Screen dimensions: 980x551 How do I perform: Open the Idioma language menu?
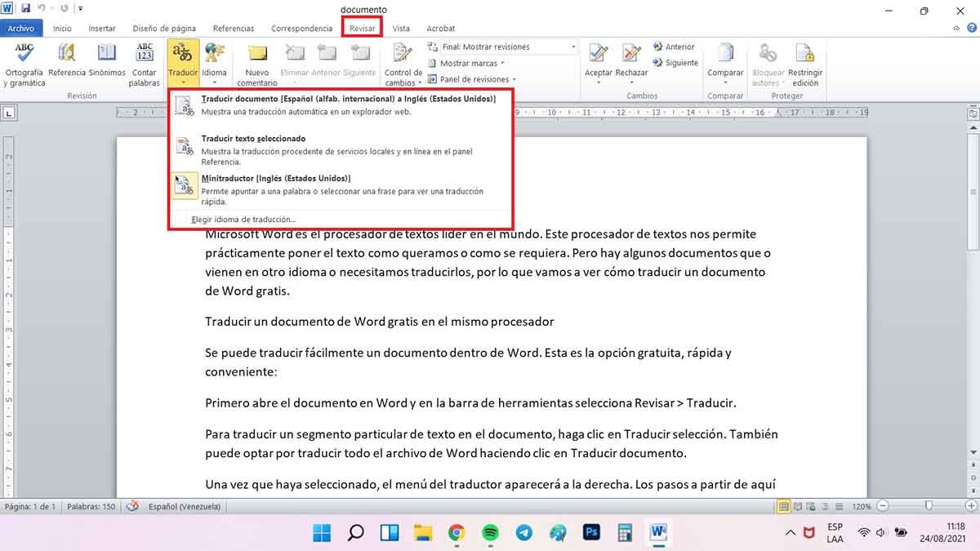tap(215, 63)
